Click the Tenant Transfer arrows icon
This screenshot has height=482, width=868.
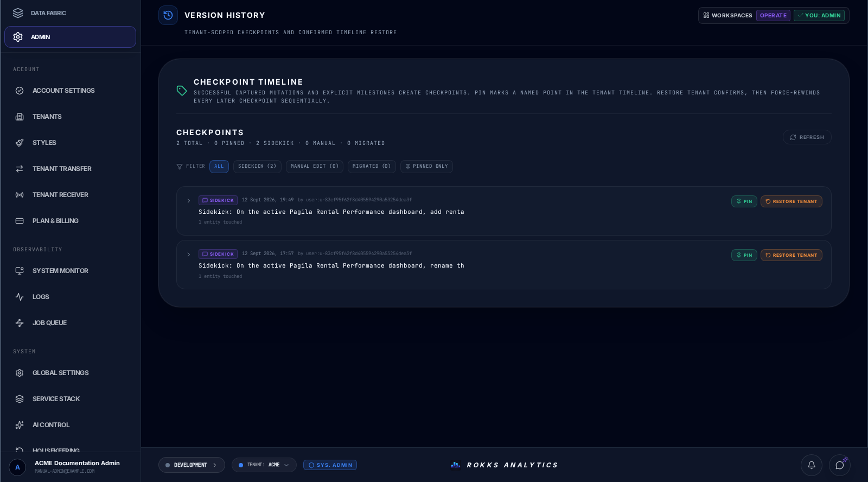click(x=20, y=169)
